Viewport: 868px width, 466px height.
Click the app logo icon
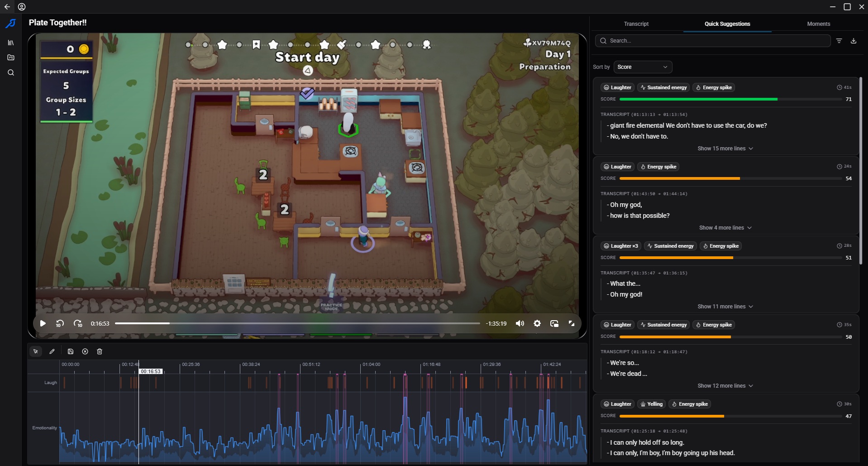point(11,24)
